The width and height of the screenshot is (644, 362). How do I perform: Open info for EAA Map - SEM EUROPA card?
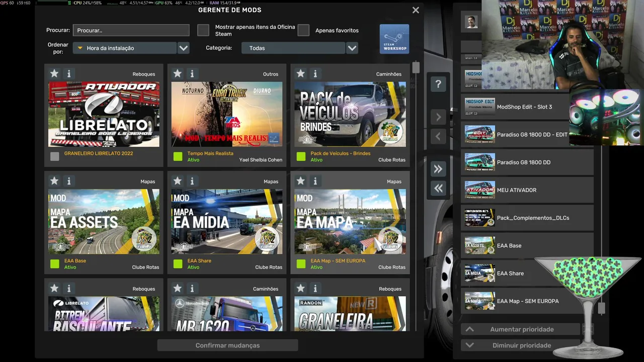[315, 181]
